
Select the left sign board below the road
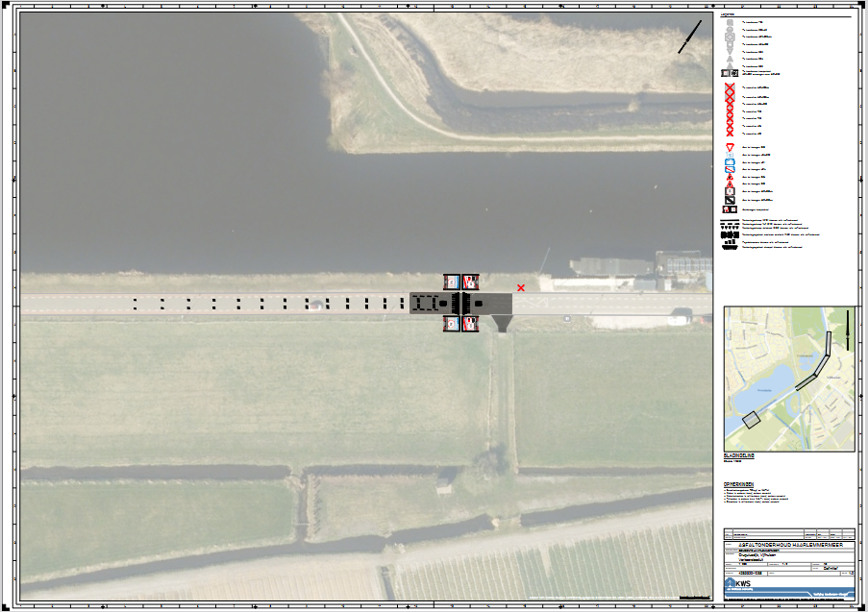click(452, 324)
